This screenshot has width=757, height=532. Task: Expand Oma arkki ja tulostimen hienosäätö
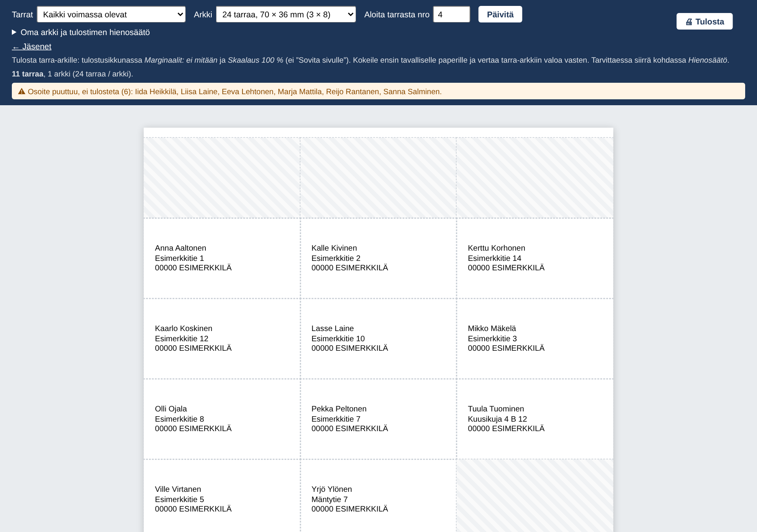tap(81, 32)
